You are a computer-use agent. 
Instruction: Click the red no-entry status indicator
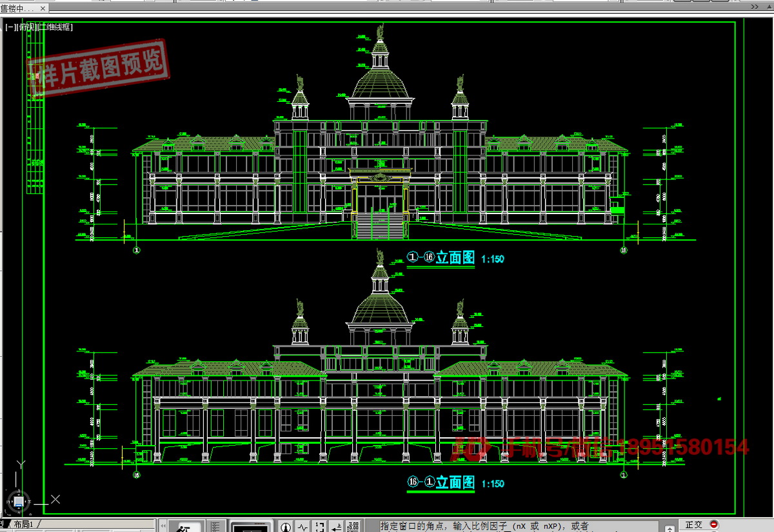click(x=714, y=526)
